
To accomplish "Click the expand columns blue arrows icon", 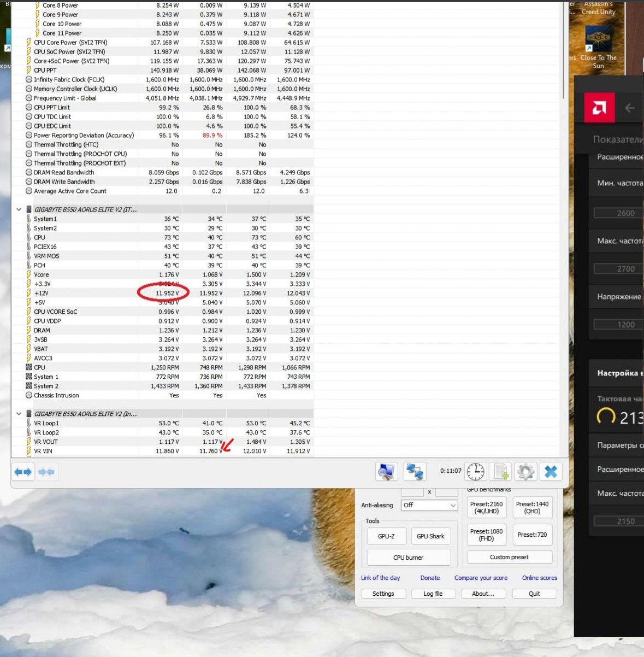I will point(23,472).
